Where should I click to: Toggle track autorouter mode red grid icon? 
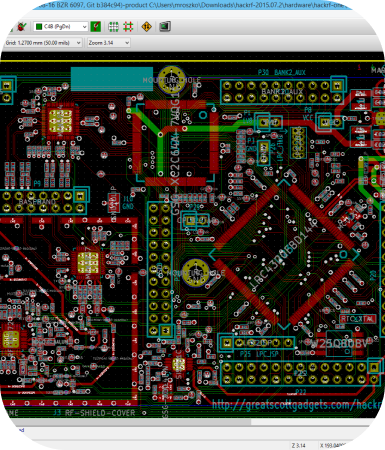pyautogui.click(x=128, y=26)
